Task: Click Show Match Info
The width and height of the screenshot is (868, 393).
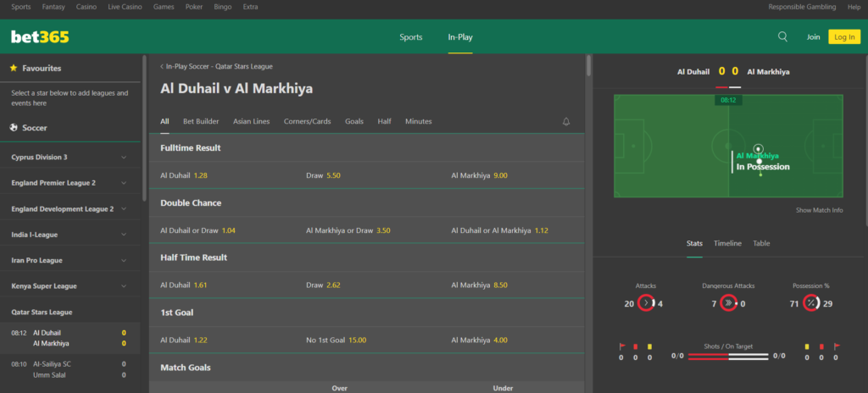Action: click(820, 210)
